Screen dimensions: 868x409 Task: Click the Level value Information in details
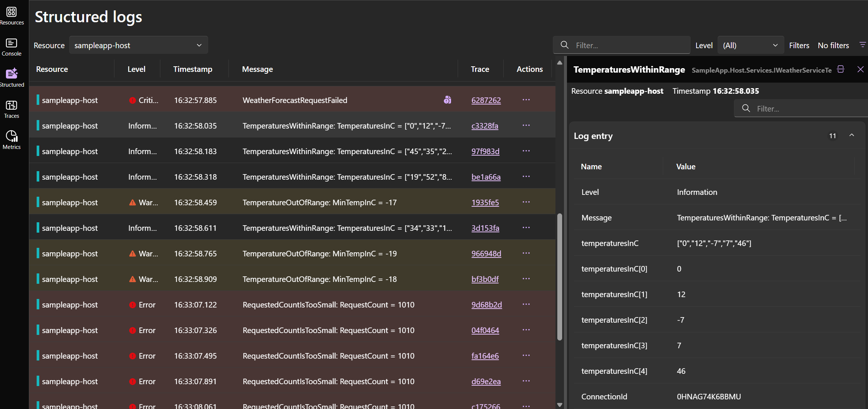click(697, 192)
